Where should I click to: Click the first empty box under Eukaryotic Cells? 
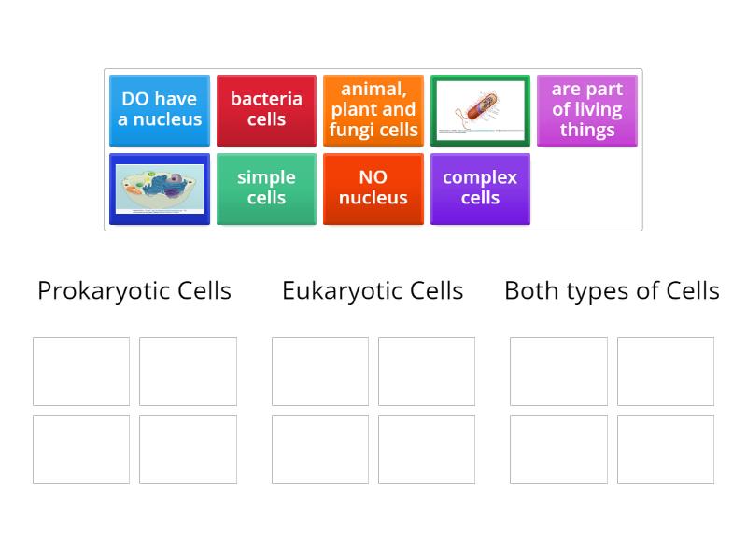pos(319,371)
